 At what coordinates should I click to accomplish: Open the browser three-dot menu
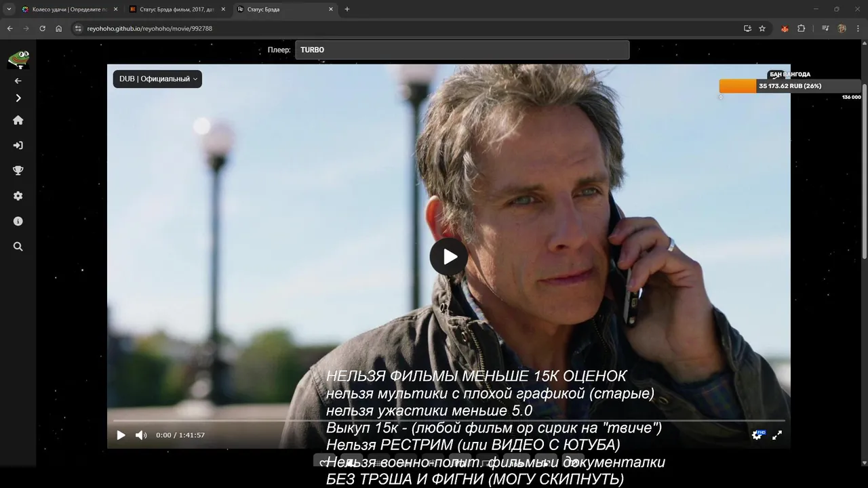coord(858,28)
